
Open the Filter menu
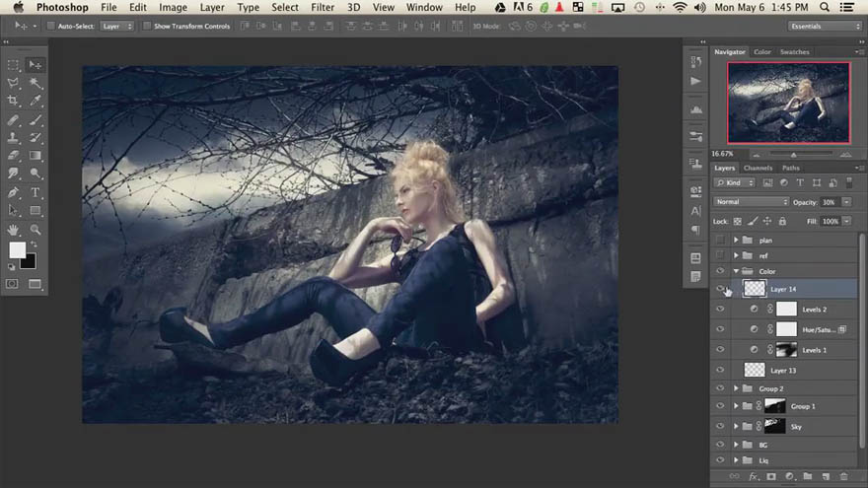pyautogui.click(x=323, y=7)
